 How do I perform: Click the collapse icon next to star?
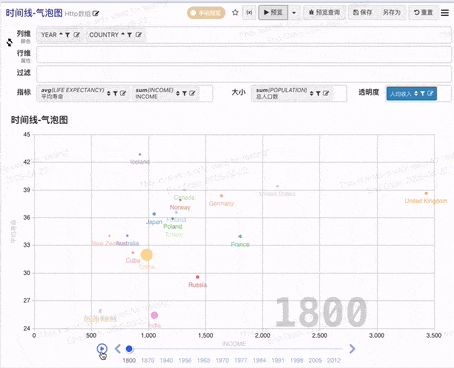coord(249,13)
